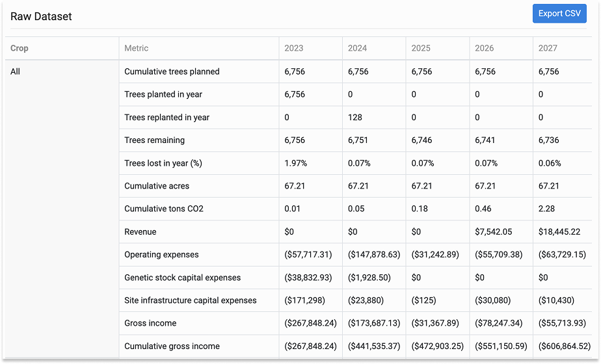The image size is (601, 364).
Task: Click cumulative tons CO2 value 0.05
Action: tap(356, 209)
